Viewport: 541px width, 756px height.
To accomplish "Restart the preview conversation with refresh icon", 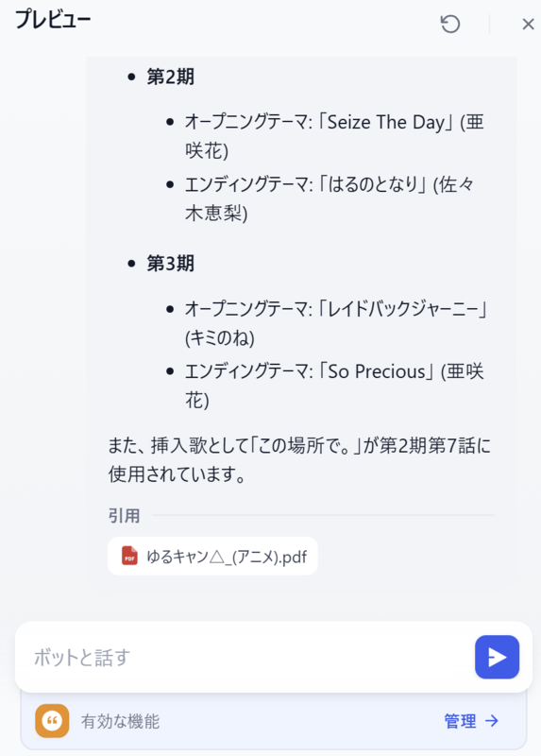I will (x=450, y=24).
